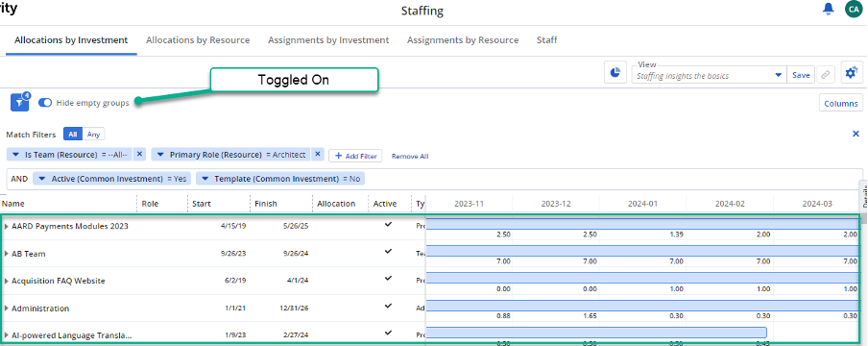Click start date 9/26/23
868x346 pixels.
(x=232, y=254)
